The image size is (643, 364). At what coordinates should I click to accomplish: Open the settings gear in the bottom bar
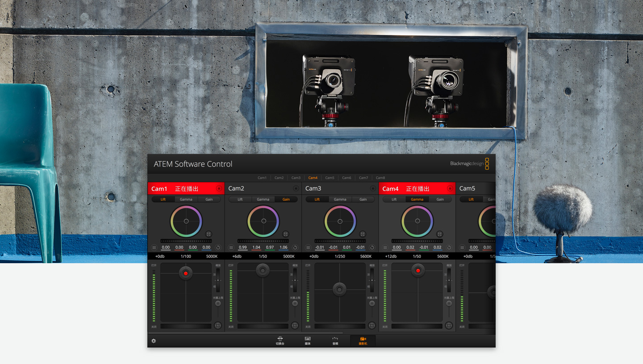click(x=154, y=341)
